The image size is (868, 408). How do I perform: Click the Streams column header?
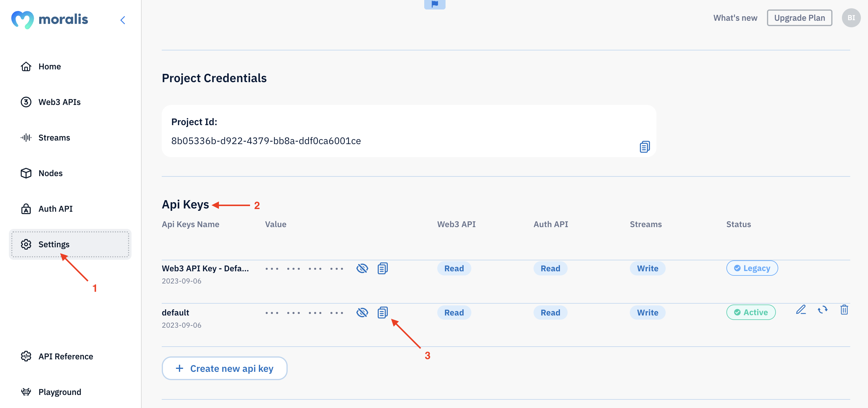[x=646, y=224]
